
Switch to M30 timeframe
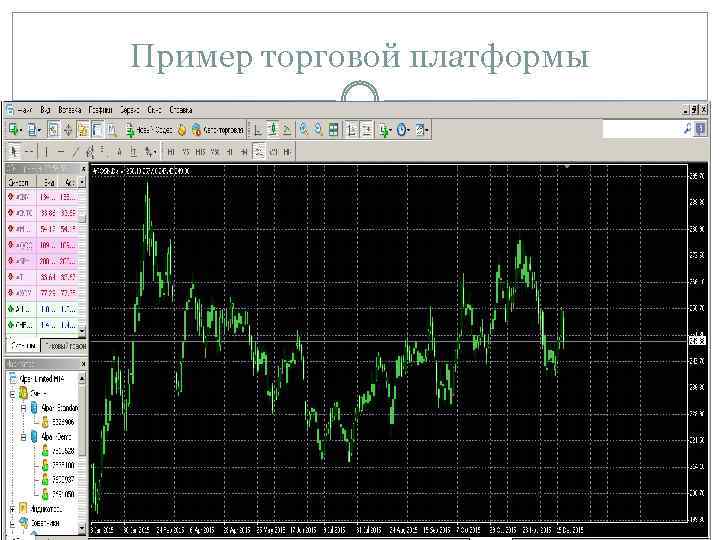coord(215,152)
